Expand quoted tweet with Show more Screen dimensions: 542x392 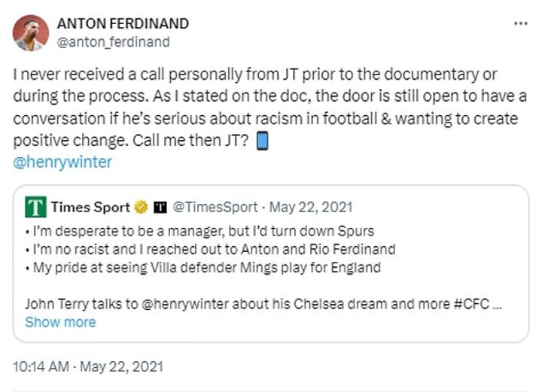60,322
